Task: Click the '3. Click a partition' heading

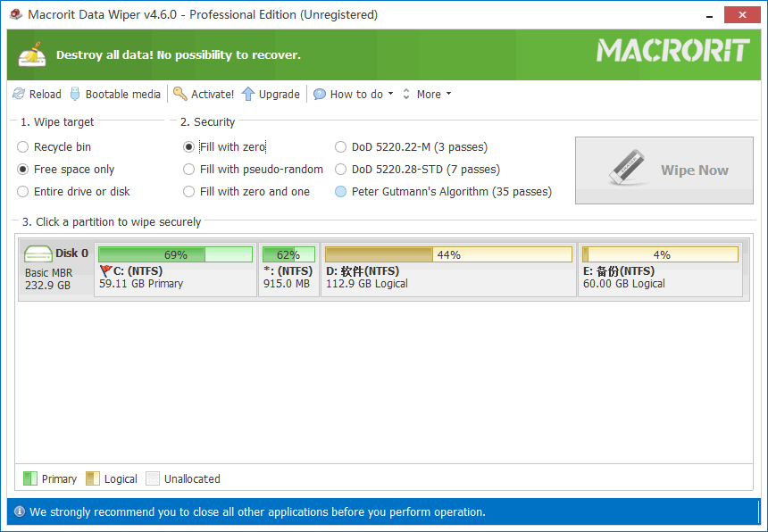Action: click(112, 221)
